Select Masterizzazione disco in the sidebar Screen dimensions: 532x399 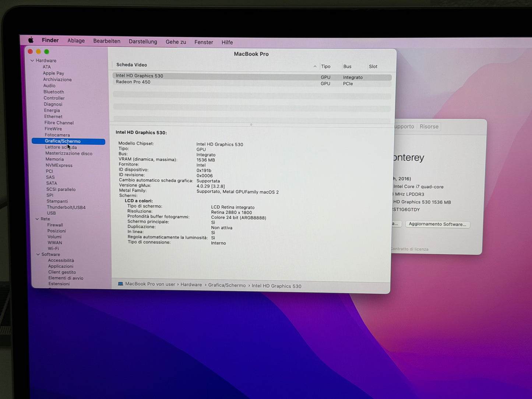(x=69, y=153)
